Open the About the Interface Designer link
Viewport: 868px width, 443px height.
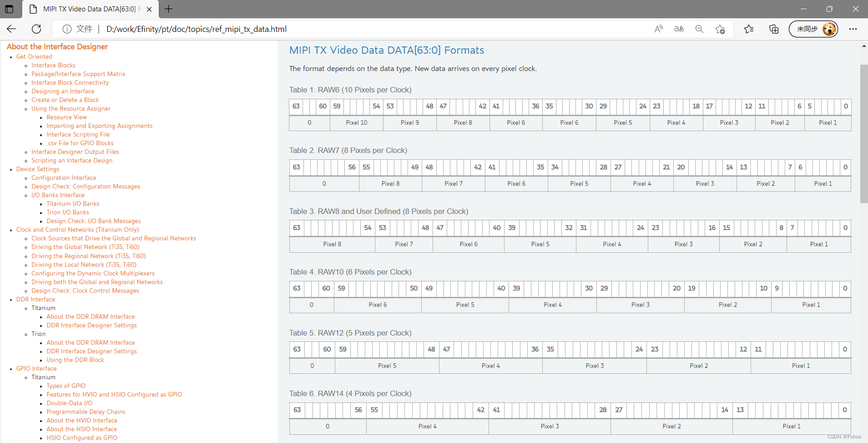point(57,46)
